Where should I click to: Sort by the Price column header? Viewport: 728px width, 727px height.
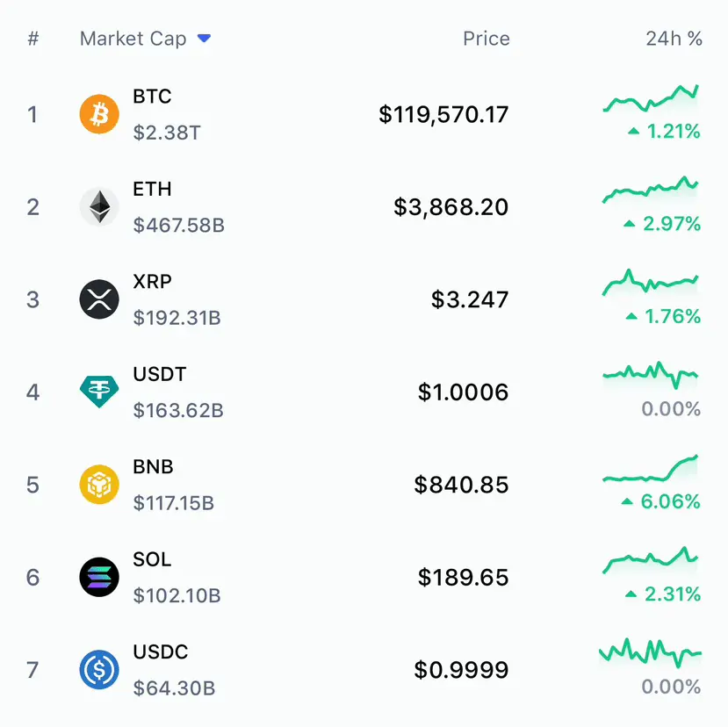(x=487, y=39)
